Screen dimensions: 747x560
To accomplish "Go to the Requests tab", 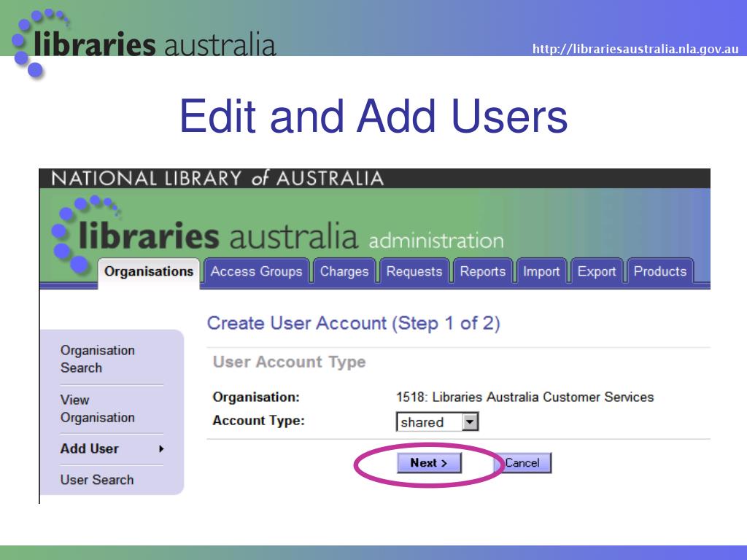I will click(414, 272).
